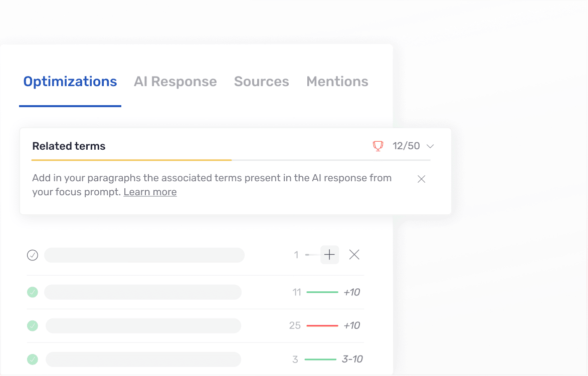Toggle the green check on the bottom term
The height and width of the screenshot is (376, 588).
pyautogui.click(x=33, y=359)
